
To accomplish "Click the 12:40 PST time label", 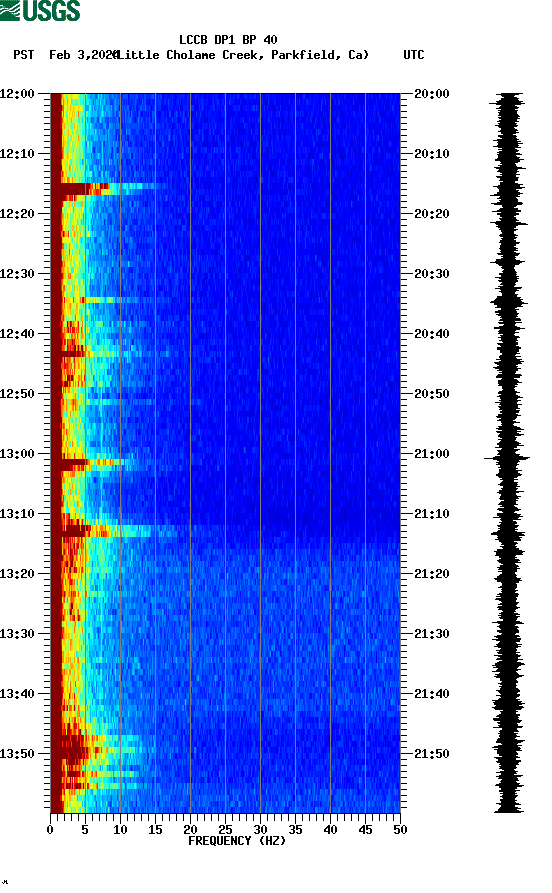I will (x=17, y=334).
